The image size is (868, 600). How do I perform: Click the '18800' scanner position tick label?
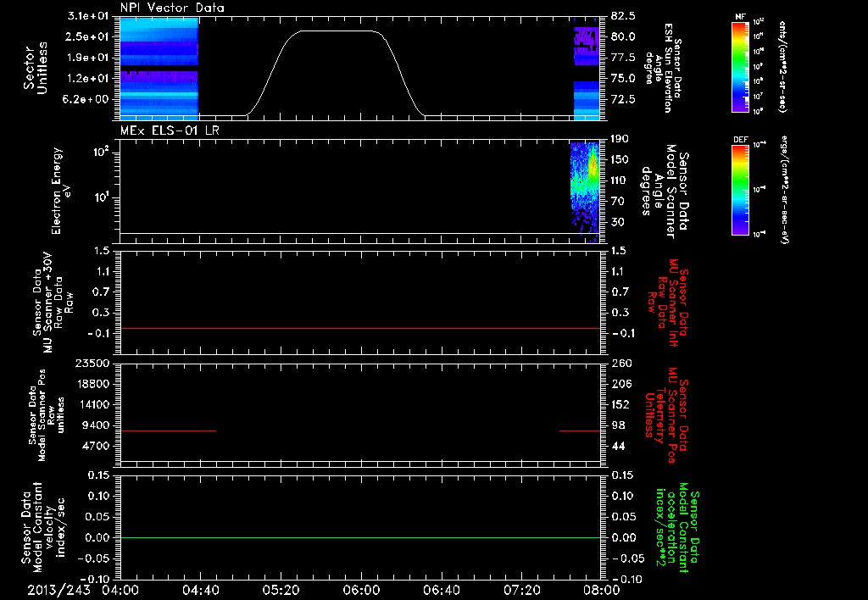point(92,384)
